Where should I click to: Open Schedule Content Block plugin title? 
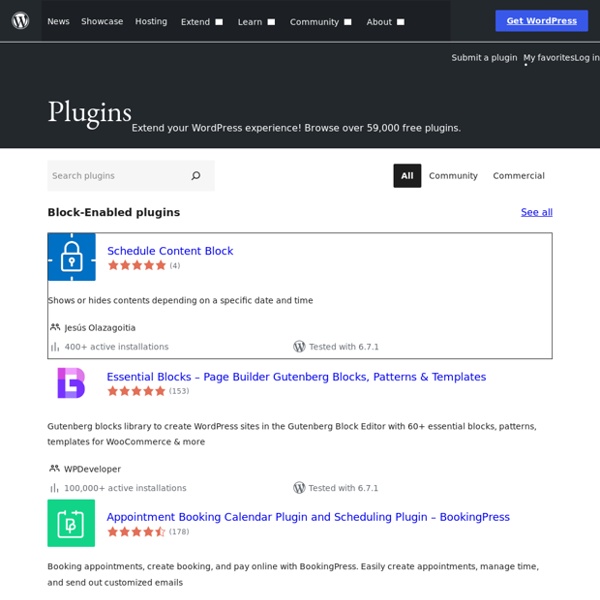170,251
